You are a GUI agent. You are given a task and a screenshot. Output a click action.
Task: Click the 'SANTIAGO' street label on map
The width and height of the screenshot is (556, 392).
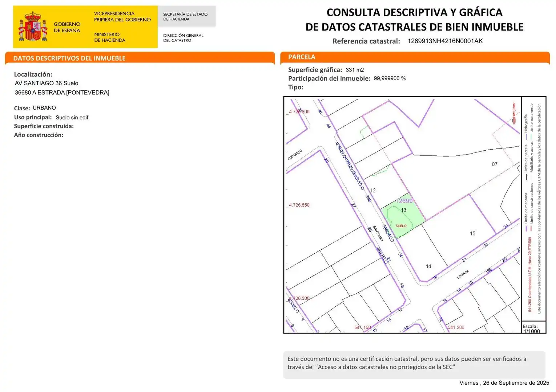(378, 233)
